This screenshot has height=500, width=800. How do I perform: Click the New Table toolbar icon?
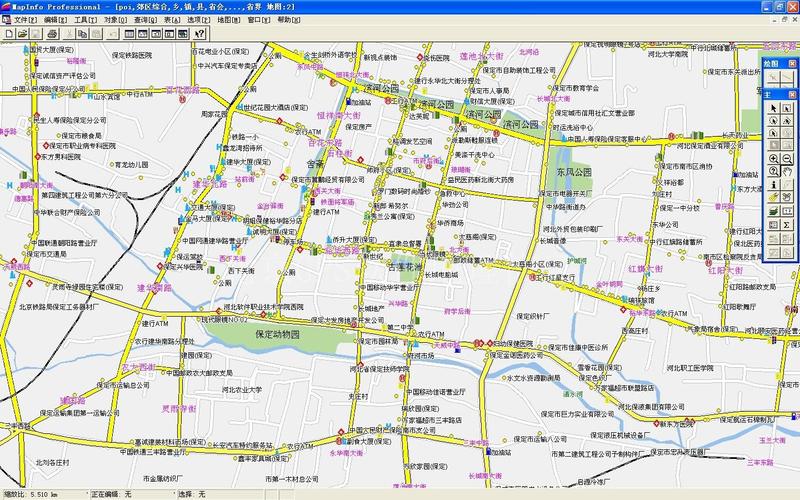tap(9, 34)
